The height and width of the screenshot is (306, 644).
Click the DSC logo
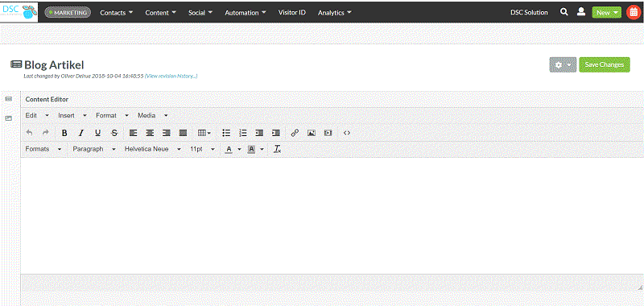point(19,12)
